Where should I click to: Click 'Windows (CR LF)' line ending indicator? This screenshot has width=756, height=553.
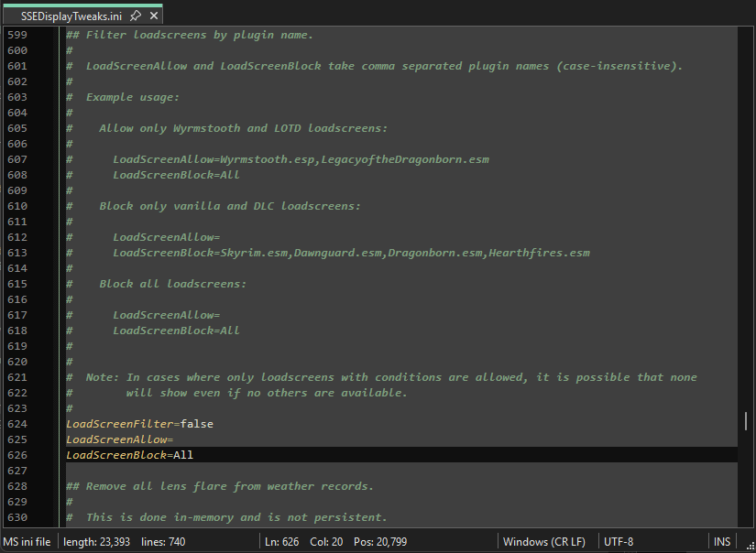544,542
